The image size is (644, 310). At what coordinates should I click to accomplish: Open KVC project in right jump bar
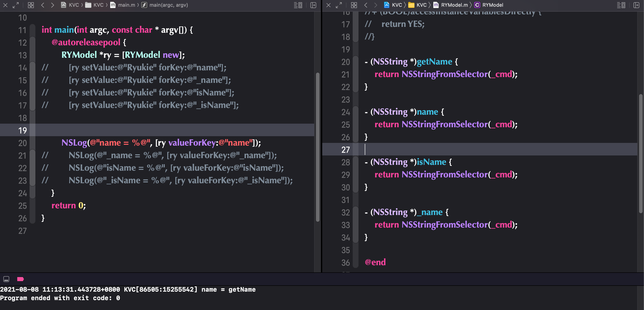(x=393, y=5)
